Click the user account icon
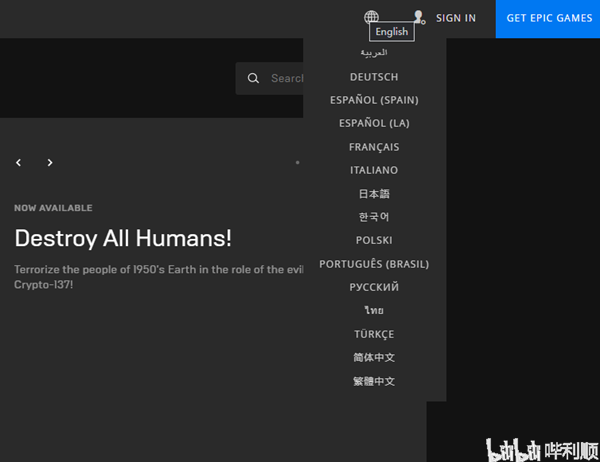600x462 pixels. 419,17
